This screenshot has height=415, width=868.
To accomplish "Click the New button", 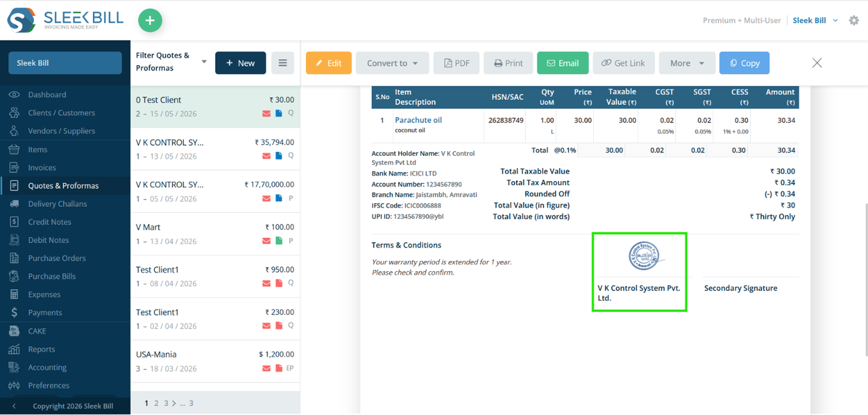I will tap(240, 63).
